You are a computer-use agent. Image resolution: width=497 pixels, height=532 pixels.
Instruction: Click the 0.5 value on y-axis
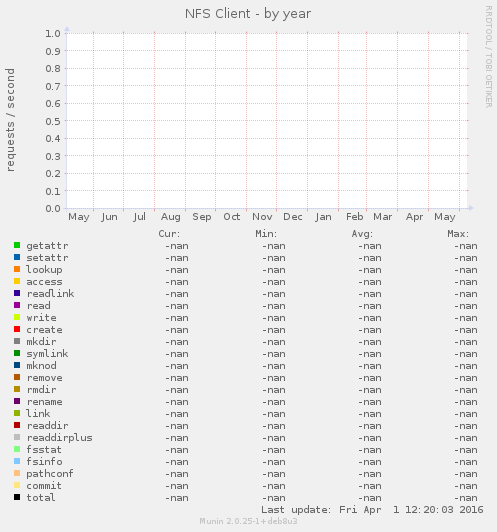point(53,121)
